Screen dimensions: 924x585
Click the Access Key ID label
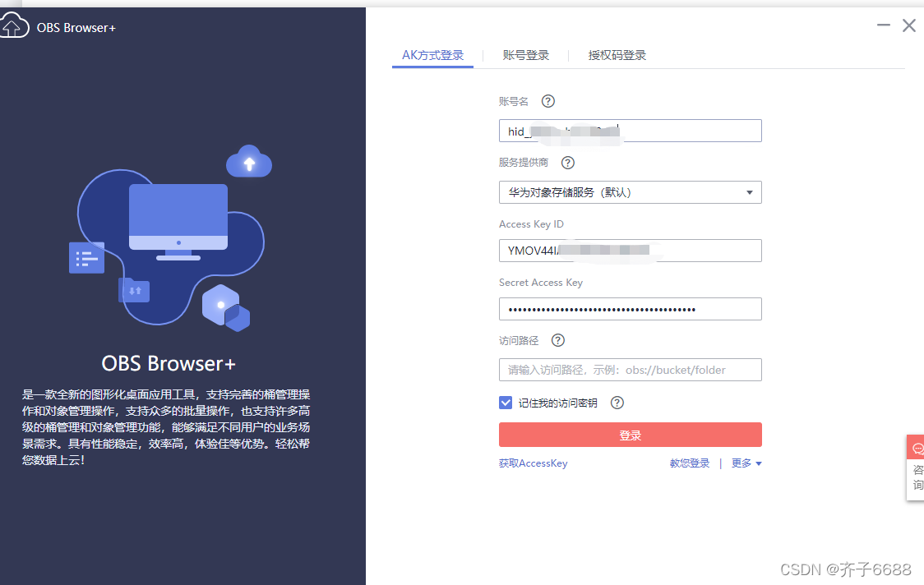(x=531, y=223)
